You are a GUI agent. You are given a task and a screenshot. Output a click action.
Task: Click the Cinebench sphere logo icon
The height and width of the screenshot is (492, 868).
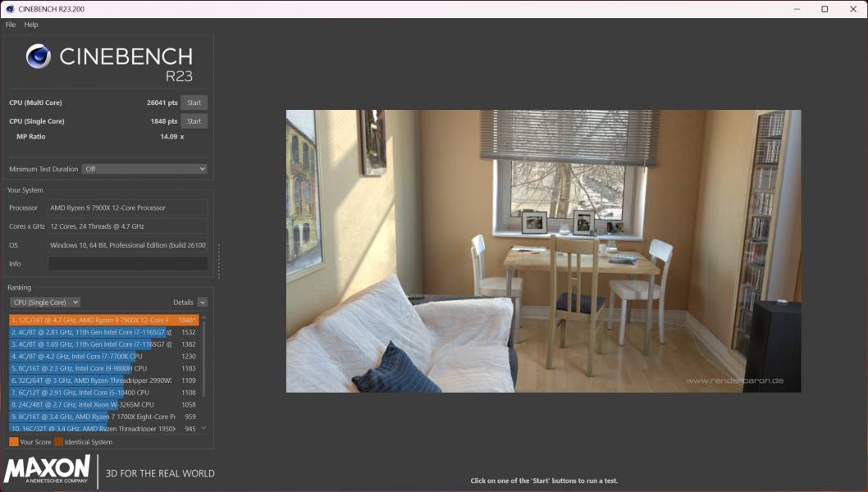click(x=39, y=57)
